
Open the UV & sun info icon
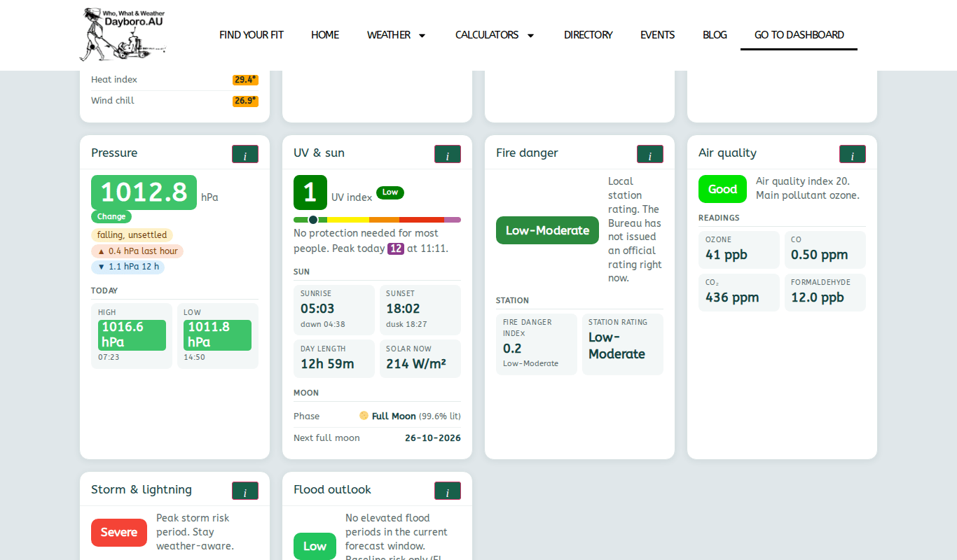(x=448, y=154)
